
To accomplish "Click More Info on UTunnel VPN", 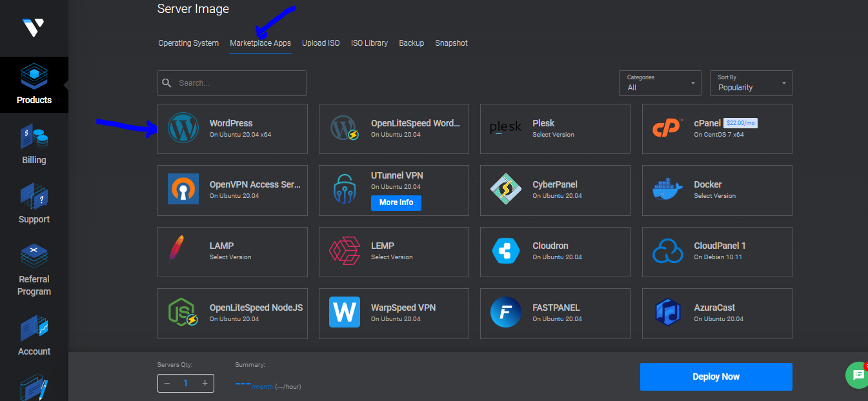I will pos(396,202).
